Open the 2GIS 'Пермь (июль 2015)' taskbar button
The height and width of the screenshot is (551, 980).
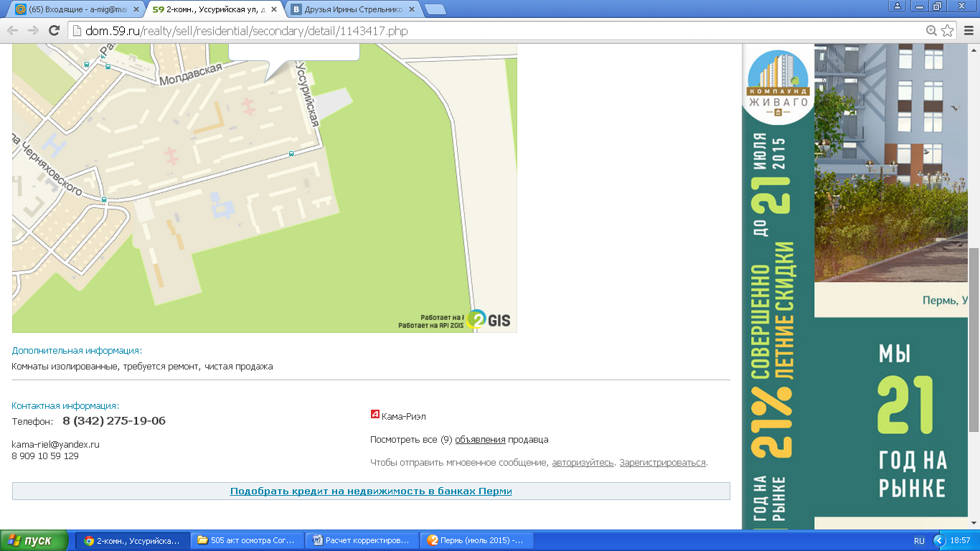click(x=477, y=540)
